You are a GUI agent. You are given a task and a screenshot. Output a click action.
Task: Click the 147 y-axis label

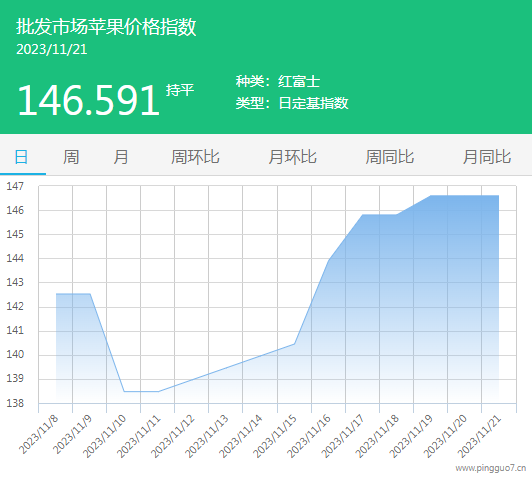pos(15,186)
